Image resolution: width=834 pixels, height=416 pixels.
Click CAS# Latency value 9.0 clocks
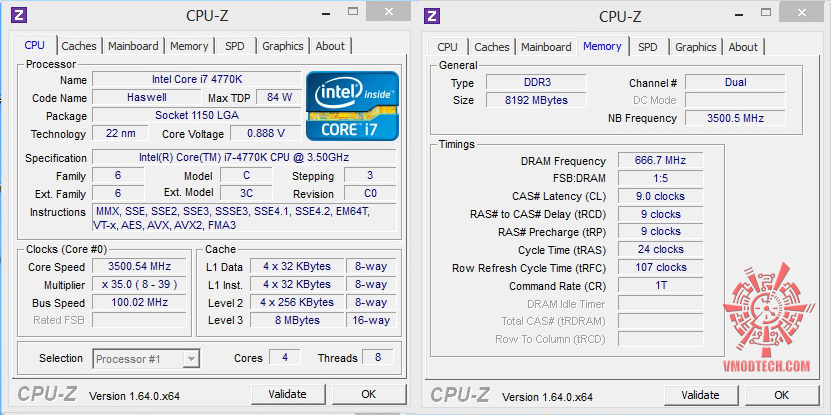[661, 196]
